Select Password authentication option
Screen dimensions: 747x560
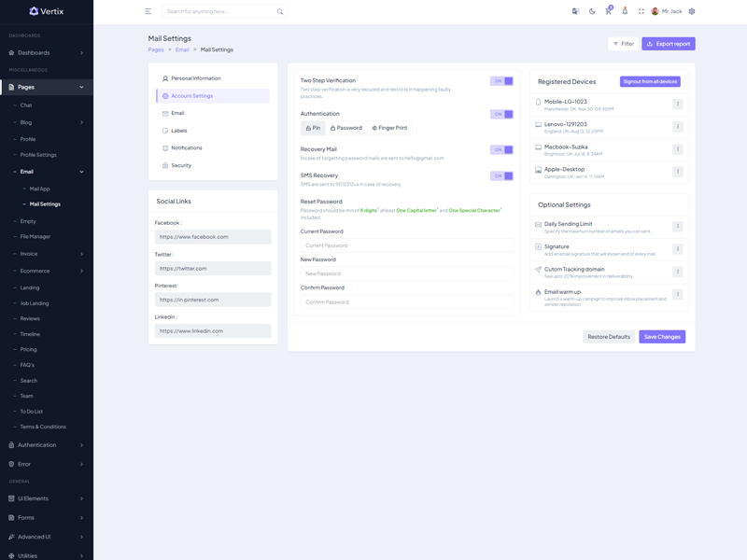pyautogui.click(x=346, y=128)
